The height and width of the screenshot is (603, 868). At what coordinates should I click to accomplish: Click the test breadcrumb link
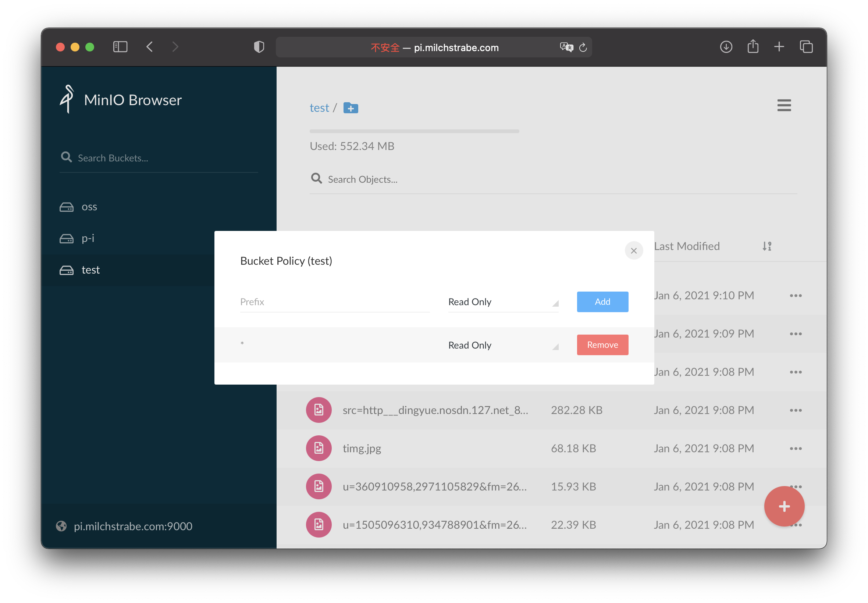[x=319, y=108]
